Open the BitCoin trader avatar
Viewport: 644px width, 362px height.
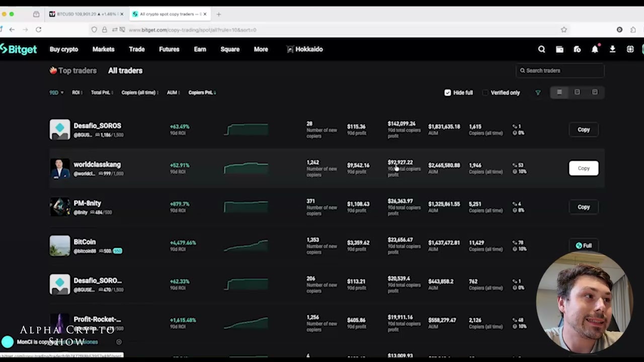click(59, 245)
